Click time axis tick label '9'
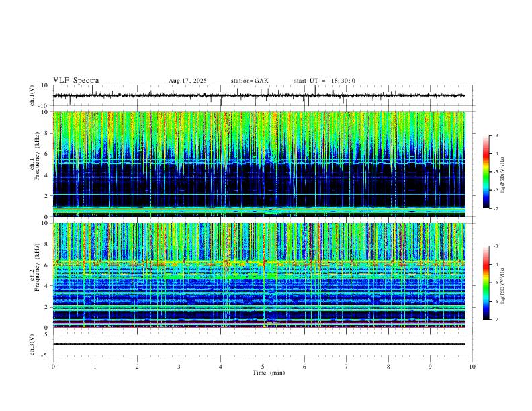The width and height of the screenshot is (532, 411). click(x=430, y=367)
